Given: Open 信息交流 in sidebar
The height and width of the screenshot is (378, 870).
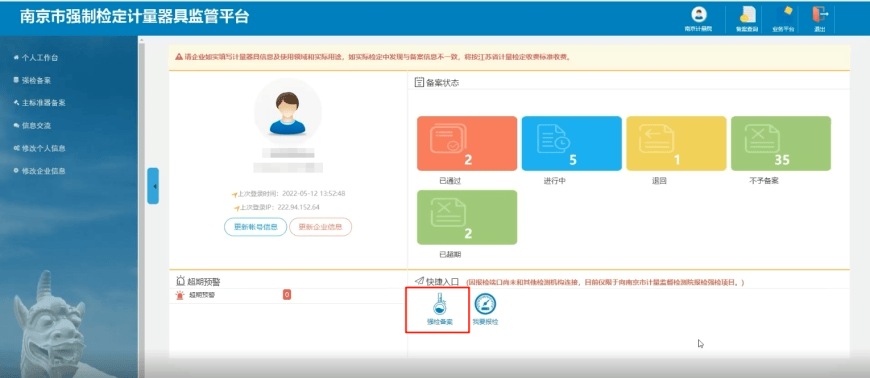Looking at the screenshot, I should point(33,126).
